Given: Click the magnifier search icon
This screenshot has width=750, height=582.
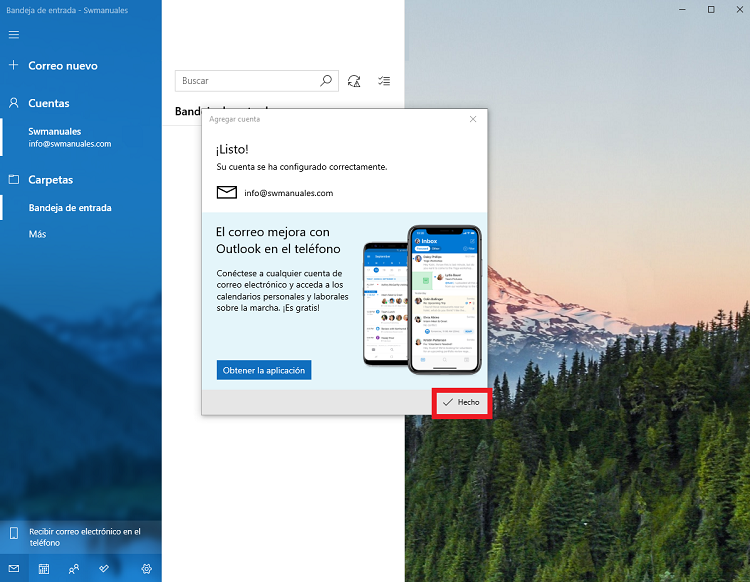Looking at the screenshot, I should [x=326, y=81].
